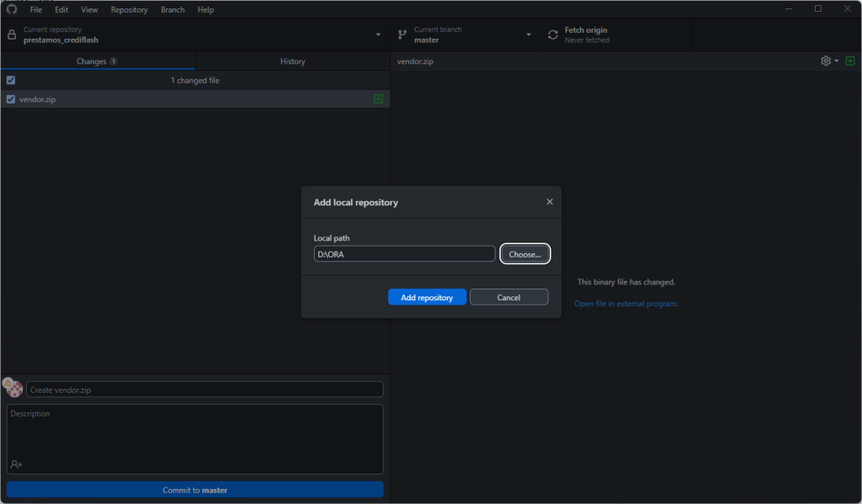Click the Add repository button
Screen dimensions: 862x504
tap(427, 297)
